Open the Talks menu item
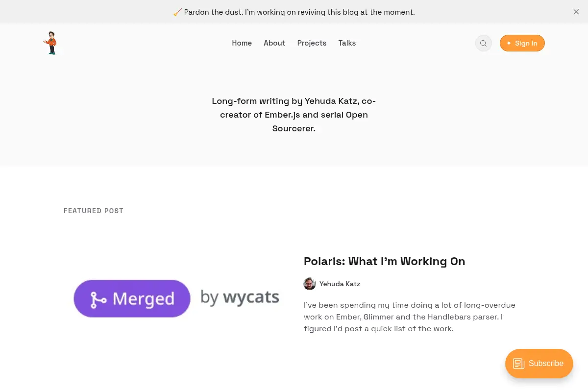The height and width of the screenshot is (392, 588). (347, 43)
